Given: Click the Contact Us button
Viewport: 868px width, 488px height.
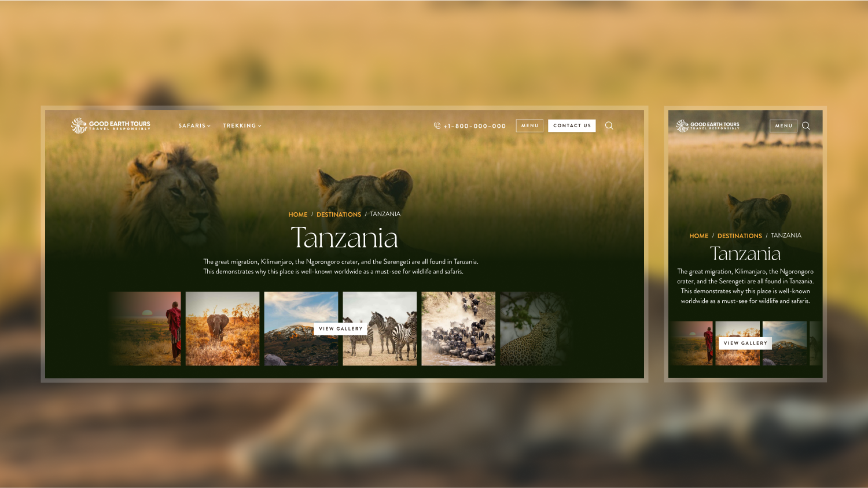Looking at the screenshot, I should tap(572, 125).
